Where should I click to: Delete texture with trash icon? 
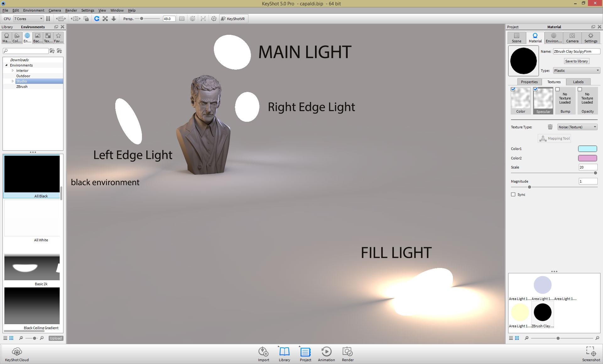(x=550, y=127)
